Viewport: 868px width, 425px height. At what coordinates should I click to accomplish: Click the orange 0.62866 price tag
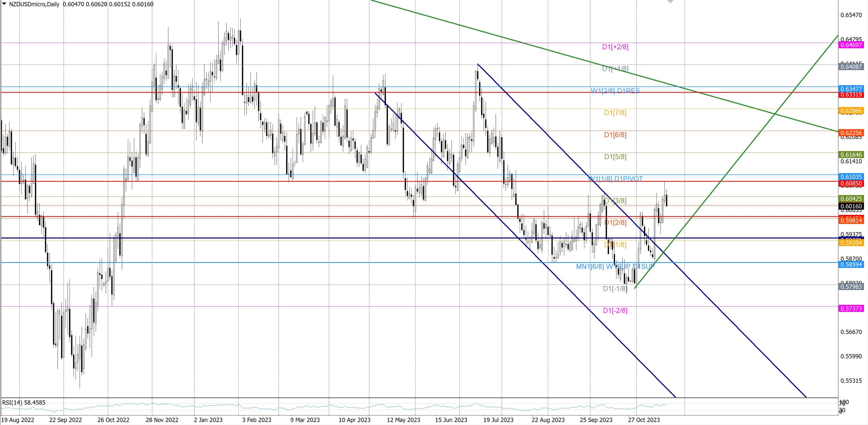tap(851, 111)
